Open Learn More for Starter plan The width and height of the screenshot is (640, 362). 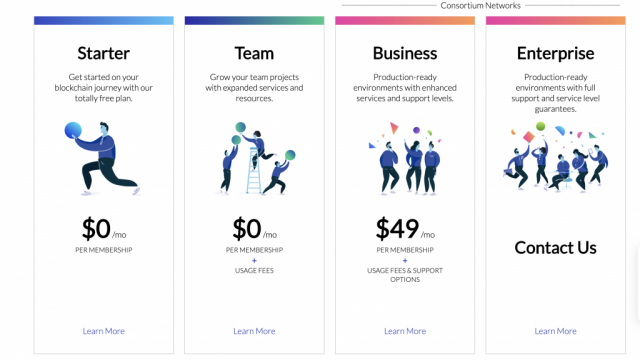click(104, 331)
